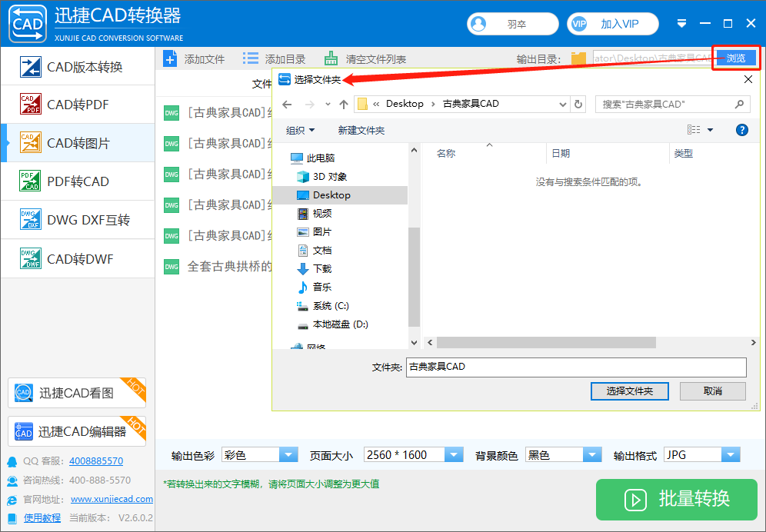This screenshot has width=766, height=532.
Task: Click 新建文件夹 in dialog toolbar
Action: point(361,131)
